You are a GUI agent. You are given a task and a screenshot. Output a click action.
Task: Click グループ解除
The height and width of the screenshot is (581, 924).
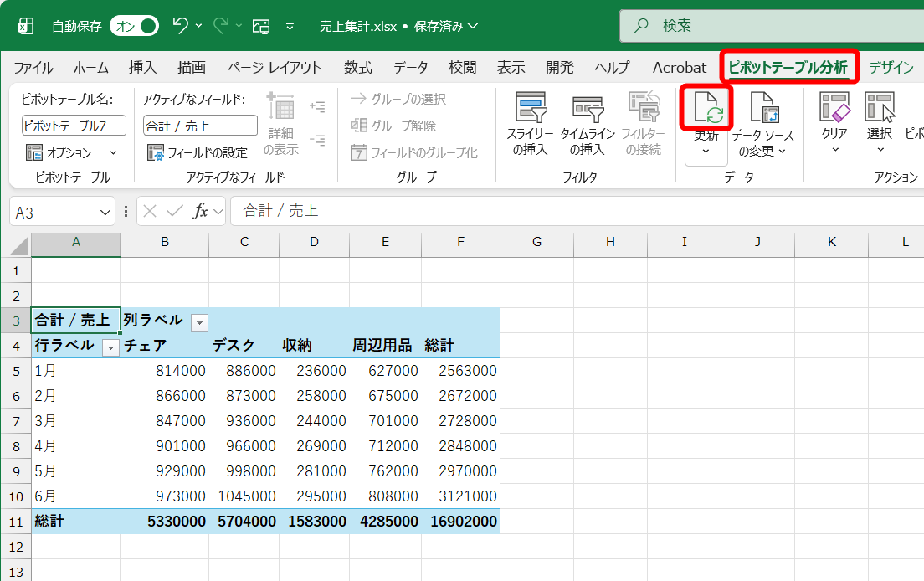click(393, 126)
